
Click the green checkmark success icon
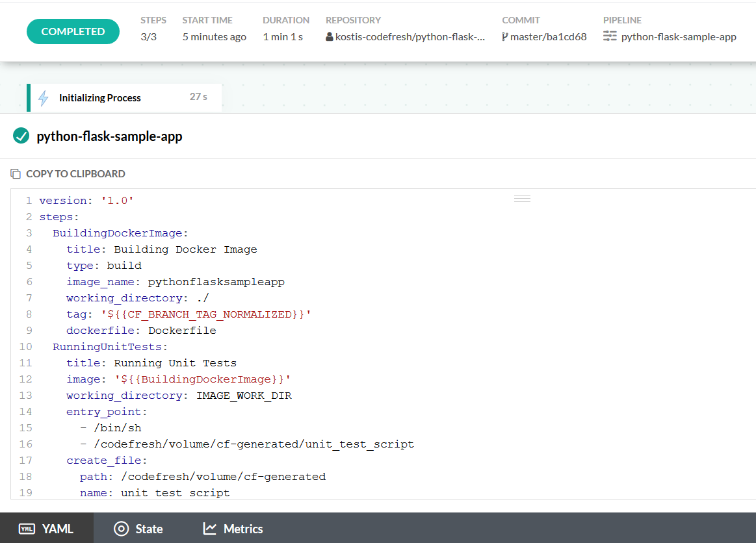[21, 136]
